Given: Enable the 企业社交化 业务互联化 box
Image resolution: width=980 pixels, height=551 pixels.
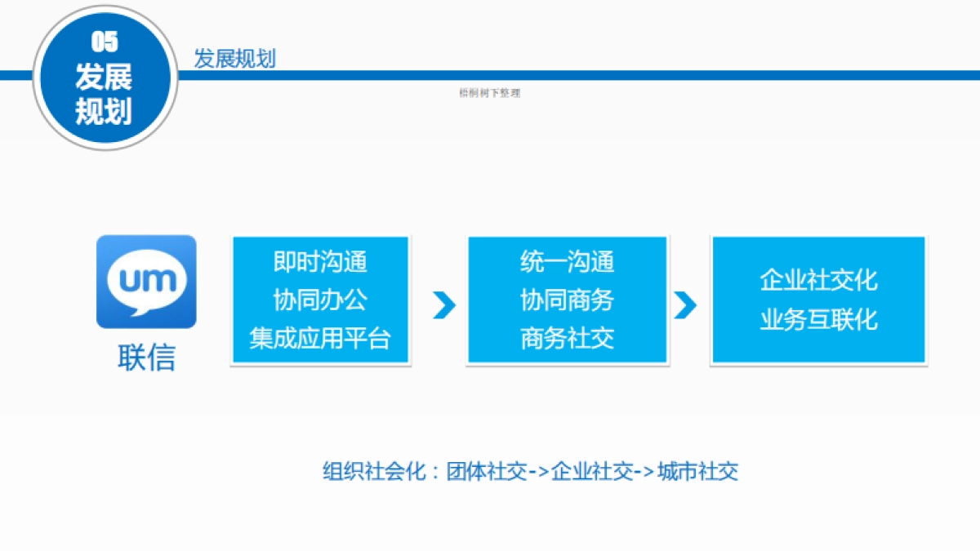Looking at the screenshot, I should pyautogui.click(x=818, y=300).
